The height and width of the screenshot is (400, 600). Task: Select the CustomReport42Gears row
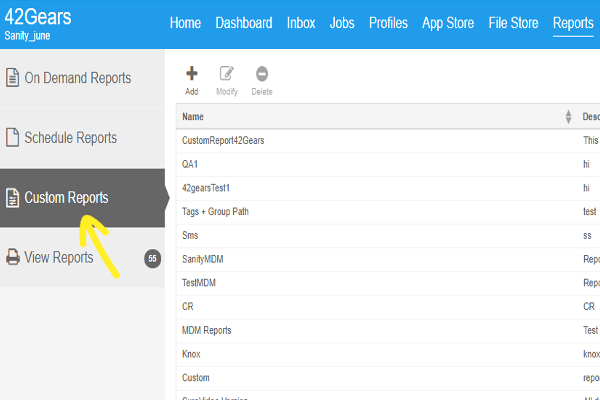tap(388, 140)
